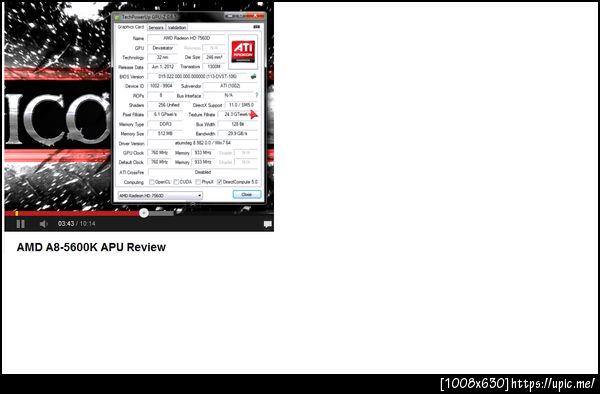Mute the video with the speaker icon
Viewport: 600px width, 394px height.
tap(44, 224)
